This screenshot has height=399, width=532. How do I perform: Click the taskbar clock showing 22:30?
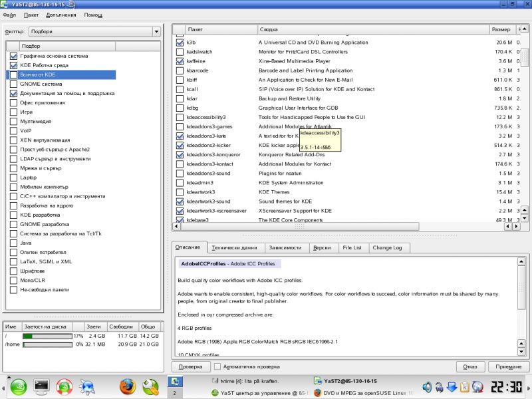(x=507, y=387)
